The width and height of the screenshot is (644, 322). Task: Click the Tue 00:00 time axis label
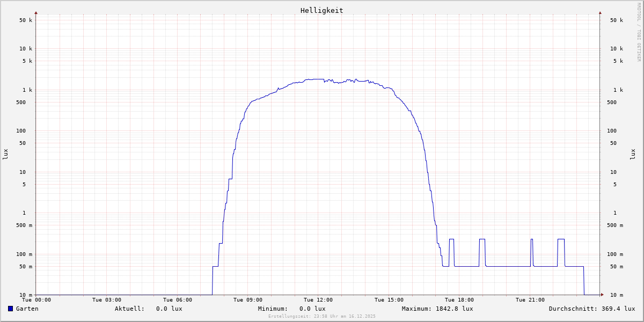point(36,300)
